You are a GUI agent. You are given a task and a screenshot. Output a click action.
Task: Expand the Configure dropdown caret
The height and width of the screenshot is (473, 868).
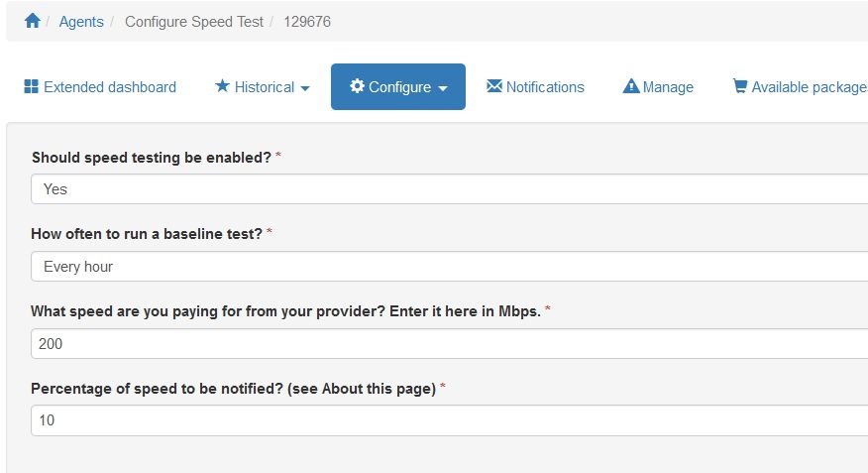pyautogui.click(x=442, y=88)
